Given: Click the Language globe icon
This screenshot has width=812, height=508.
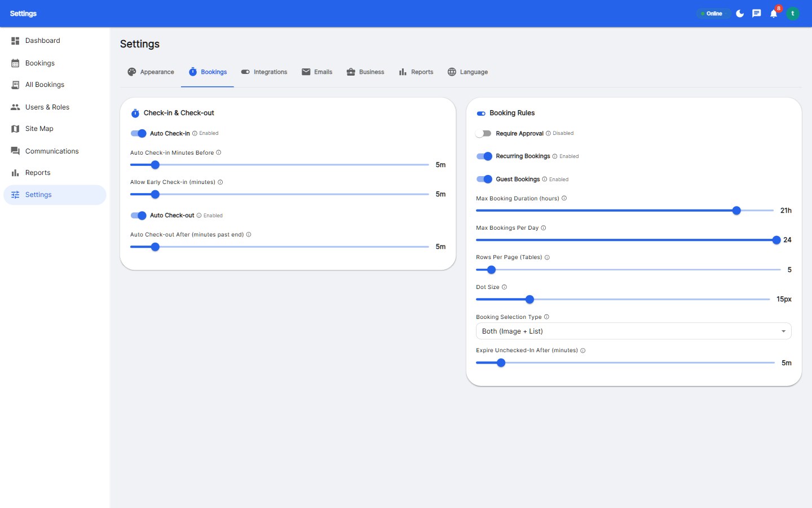Looking at the screenshot, I should click(x=452, y=72).
